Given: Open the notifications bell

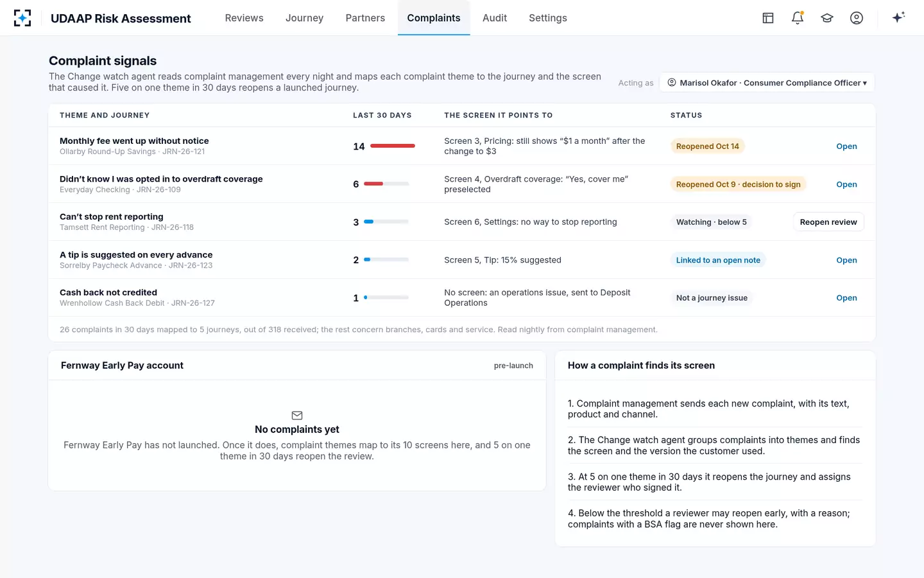Looking at the screenshot, I should click(798, 18).
